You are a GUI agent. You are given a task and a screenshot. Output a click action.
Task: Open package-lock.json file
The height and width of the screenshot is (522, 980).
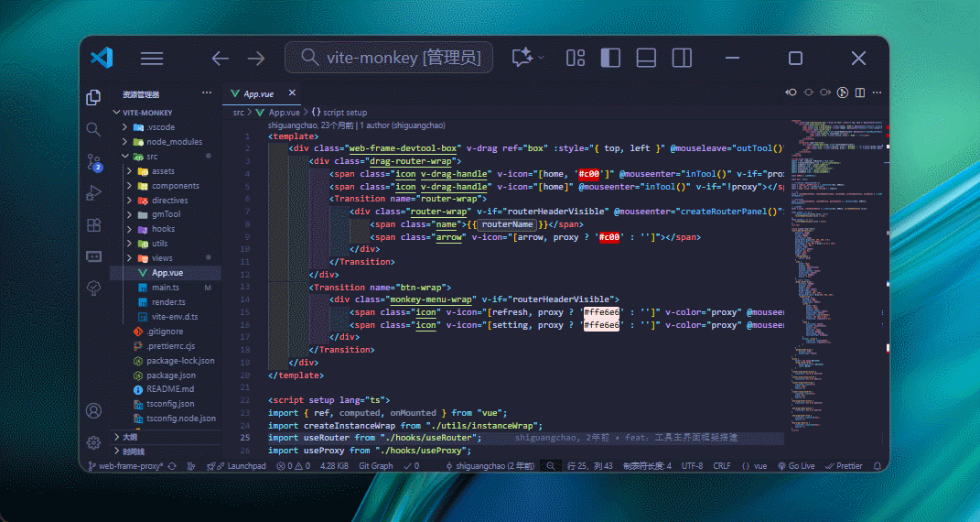pyautogui.click(x=166, y=361)
